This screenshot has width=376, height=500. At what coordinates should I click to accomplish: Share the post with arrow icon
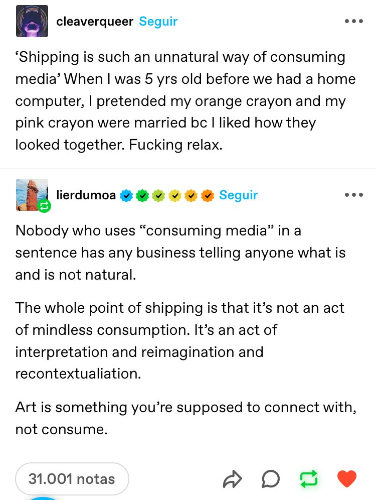[232, 479]
